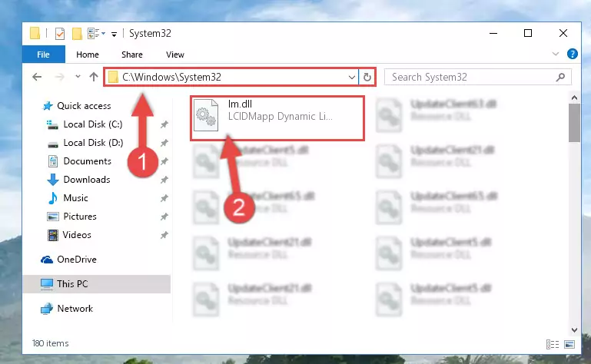
Task: Open Videos in sidebar
Action: (77, 235)
